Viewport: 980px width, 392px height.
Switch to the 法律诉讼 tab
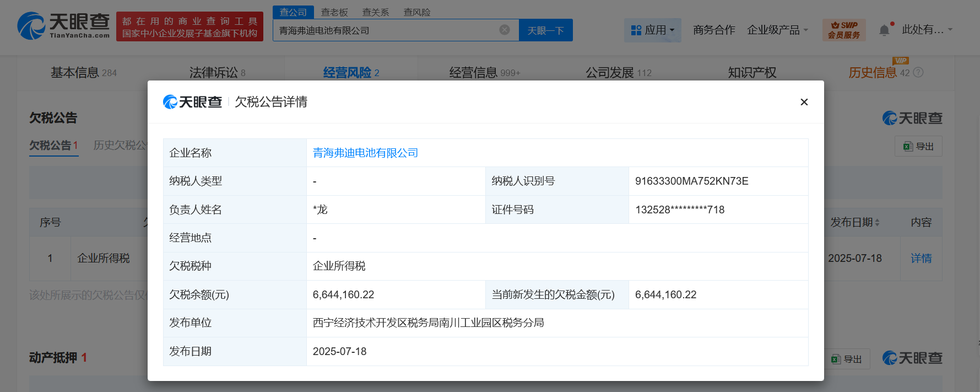click(x=217, y=73)
